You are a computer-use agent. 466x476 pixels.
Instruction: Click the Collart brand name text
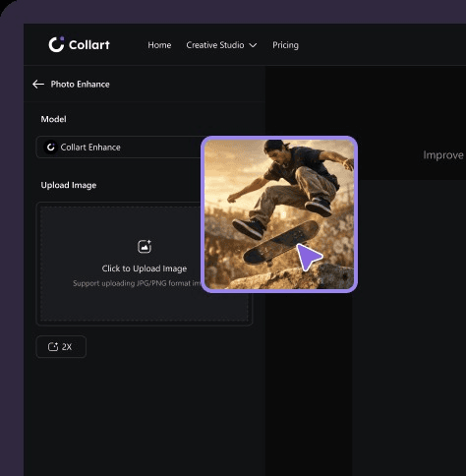(89, 45)
